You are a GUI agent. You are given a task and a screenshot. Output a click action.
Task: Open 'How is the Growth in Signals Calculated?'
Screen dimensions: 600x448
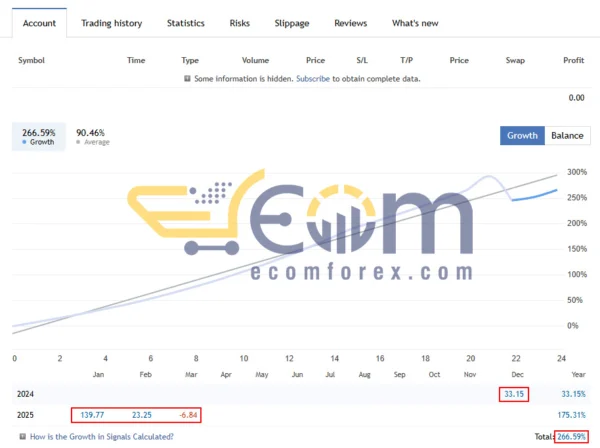coord(101,436)
